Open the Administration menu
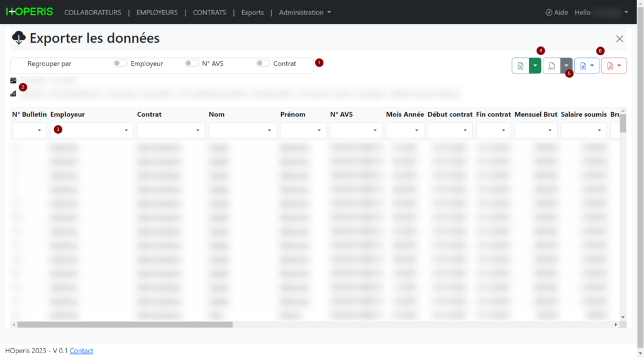The height and width of the screenshot is (357, 644). (x=304, y=13)
